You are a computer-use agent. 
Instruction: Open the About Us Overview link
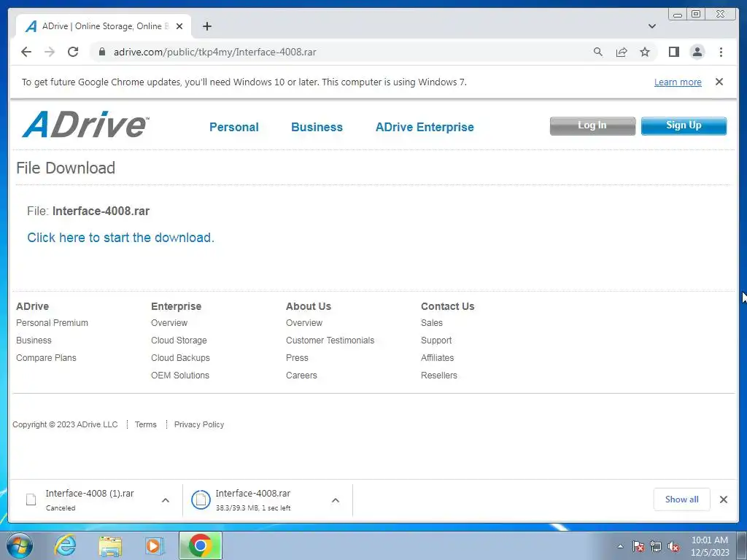click(304, 323)
